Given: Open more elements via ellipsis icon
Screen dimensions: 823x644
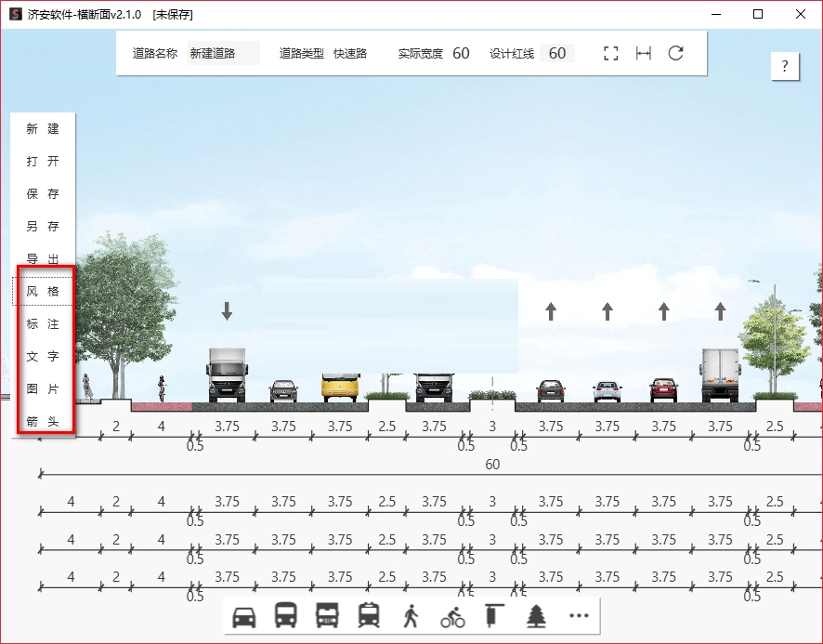Looking at the screenshot, I should tap(579, 615).
